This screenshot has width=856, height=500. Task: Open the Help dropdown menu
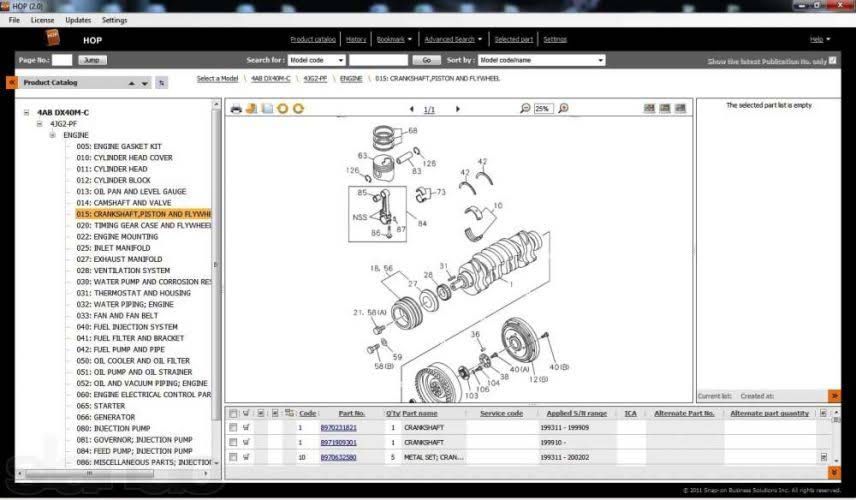820,39
